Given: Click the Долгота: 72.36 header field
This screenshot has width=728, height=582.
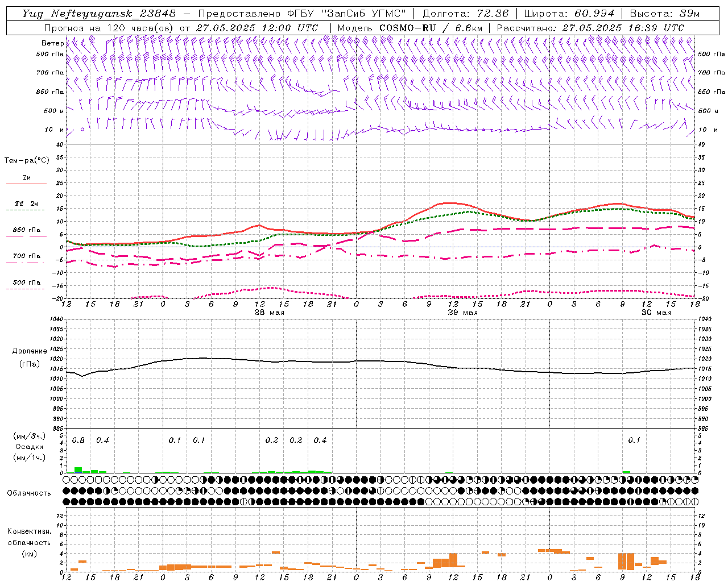Looking at the screenshot, I should (466, 14).
